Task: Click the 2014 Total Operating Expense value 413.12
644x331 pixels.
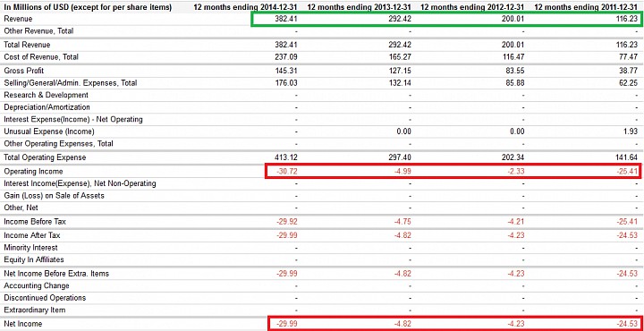Action: pyautogui.click(x=286, y=157)
